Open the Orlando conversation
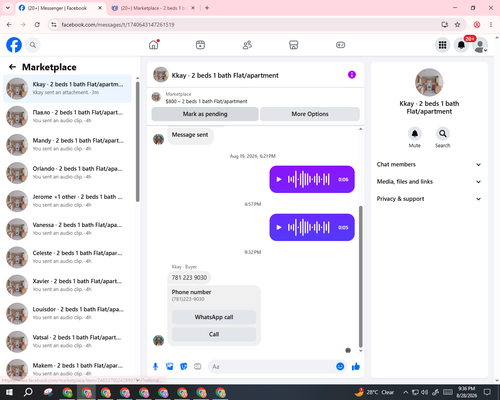This screenshot has width=500, height=400. click(68, 173)
